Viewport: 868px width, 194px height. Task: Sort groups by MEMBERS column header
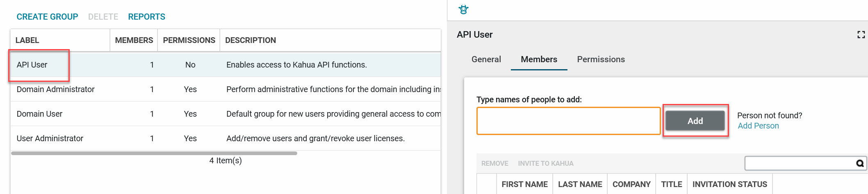134,40
